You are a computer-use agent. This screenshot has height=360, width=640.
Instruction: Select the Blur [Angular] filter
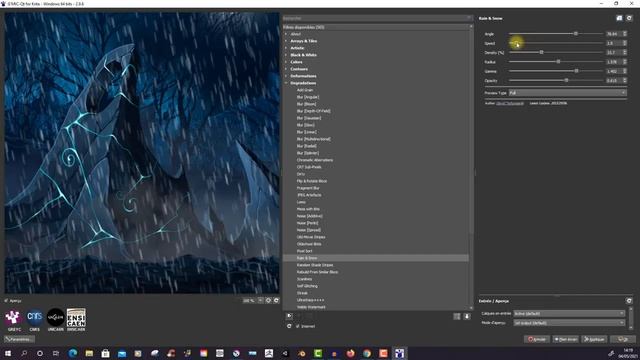(308, 97)
